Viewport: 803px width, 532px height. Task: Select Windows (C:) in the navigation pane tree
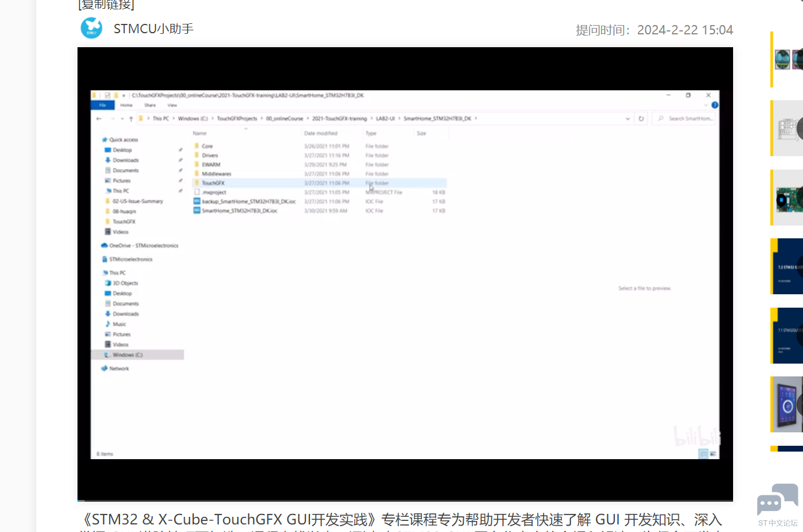tap(138, 355)
